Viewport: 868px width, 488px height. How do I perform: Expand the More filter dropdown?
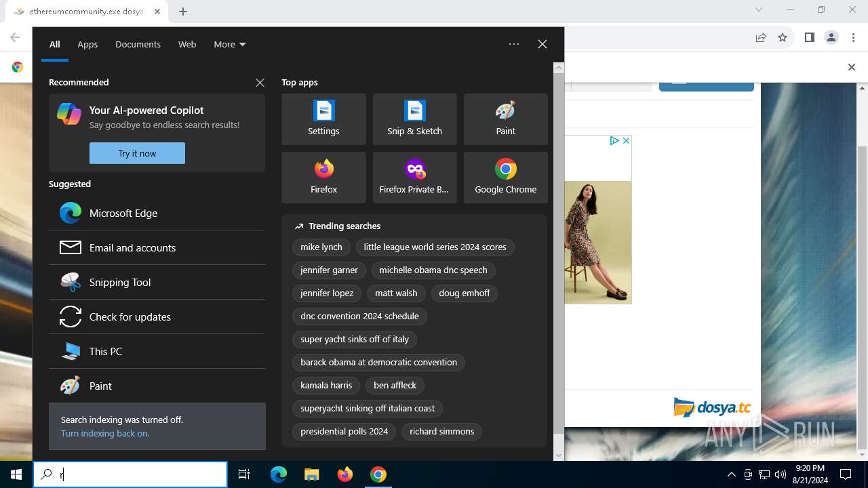230,44
